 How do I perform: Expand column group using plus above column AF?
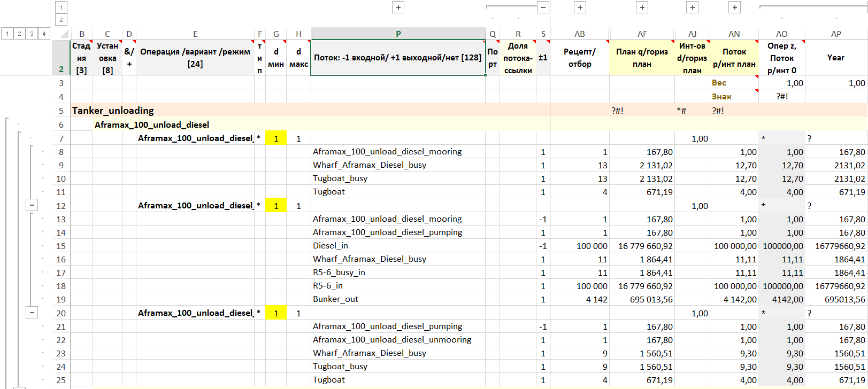pyautogui.click(x=642, y=7)
